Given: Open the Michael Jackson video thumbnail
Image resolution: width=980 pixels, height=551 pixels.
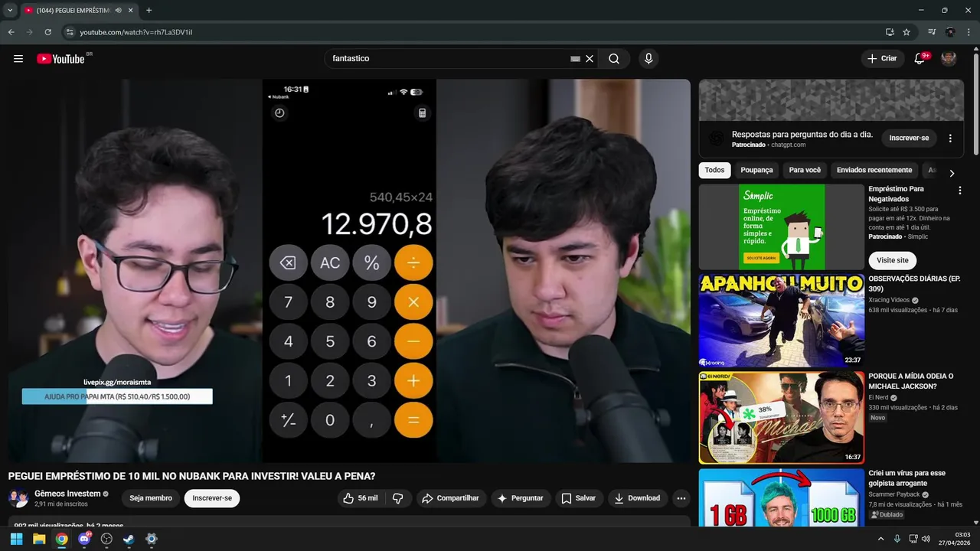Looking at the screenshot, I should (781, 418).
